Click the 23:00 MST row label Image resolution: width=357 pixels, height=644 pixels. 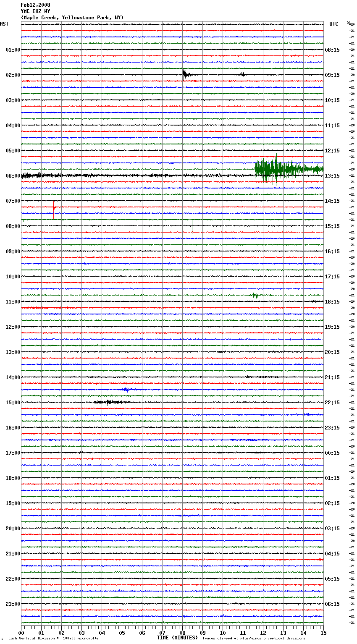pos(13,604)
